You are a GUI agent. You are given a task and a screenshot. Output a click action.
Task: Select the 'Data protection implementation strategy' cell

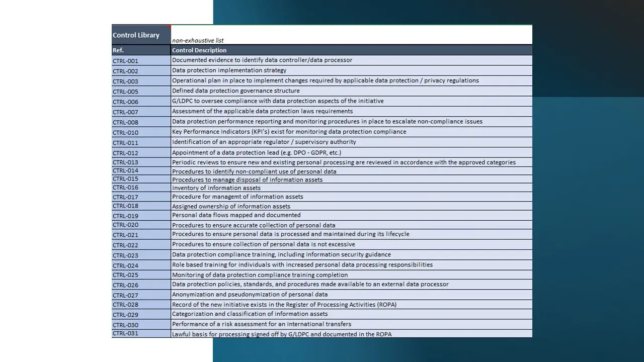point(229,70)
